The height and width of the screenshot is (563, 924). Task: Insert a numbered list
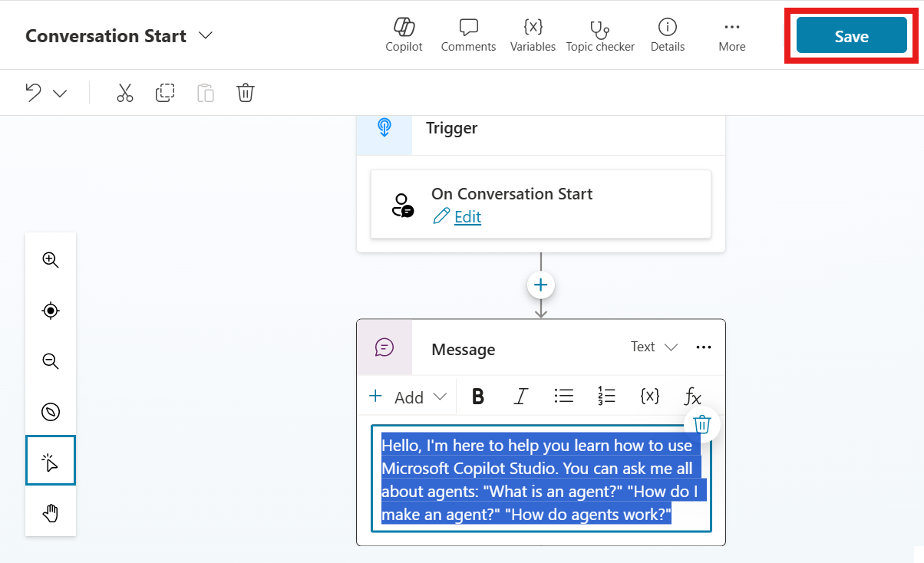(606, 397)
